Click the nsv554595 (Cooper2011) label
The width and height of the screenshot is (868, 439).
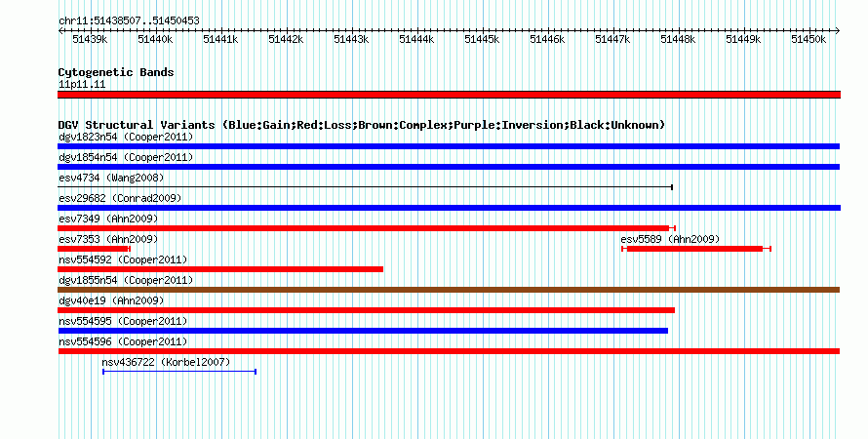click(123, 321)
